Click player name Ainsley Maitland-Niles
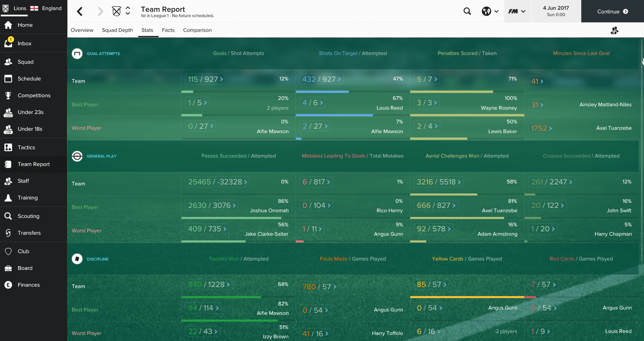 (x=605, y=105)
